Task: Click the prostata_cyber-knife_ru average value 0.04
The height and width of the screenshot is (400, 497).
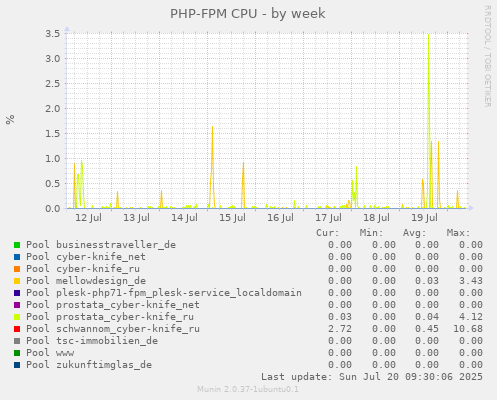Action: pos(427,317)
